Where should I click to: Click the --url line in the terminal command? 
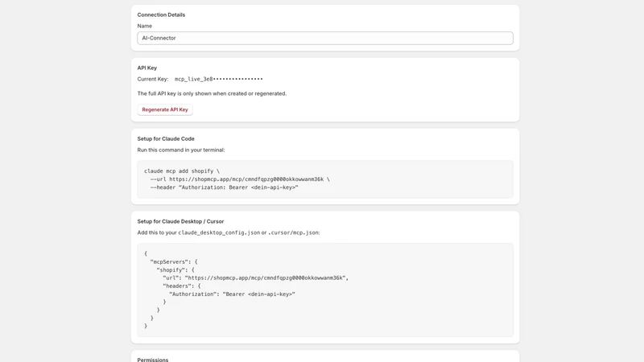click(240, 179)
